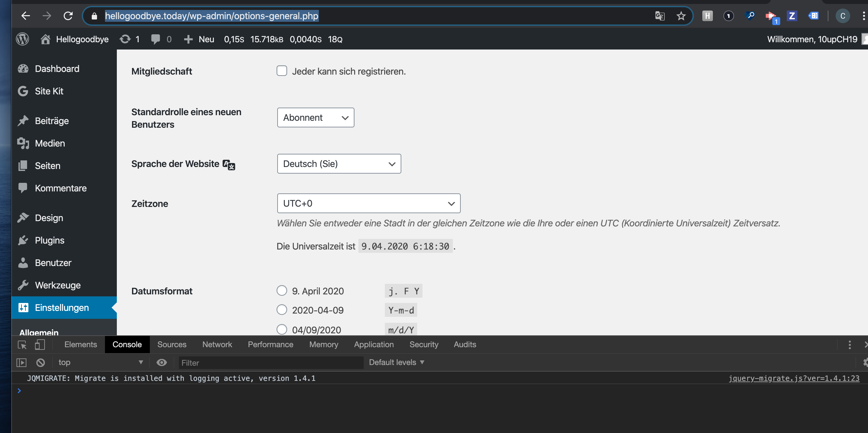
Task: Open the key search extension icon
Action: coord(750,16)
